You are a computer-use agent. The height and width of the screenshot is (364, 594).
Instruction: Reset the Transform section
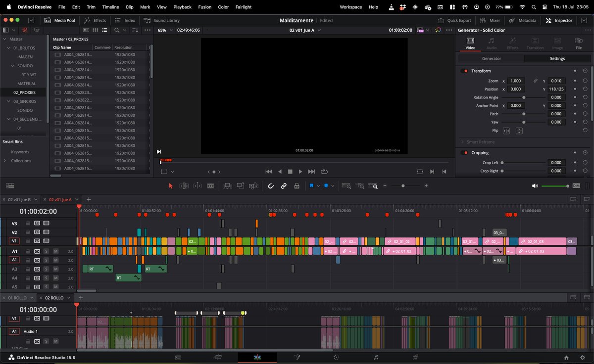coord(585,71)
